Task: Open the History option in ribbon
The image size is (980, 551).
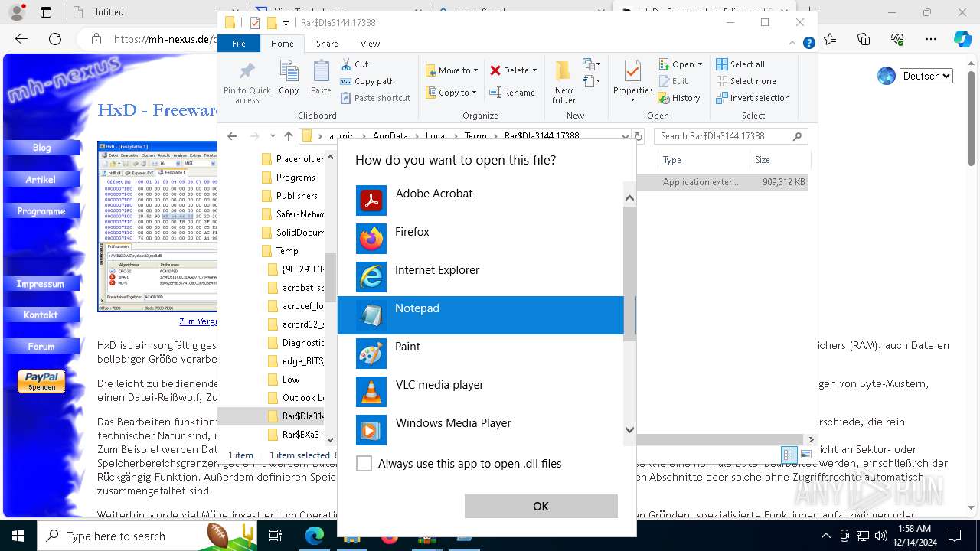Action: pyautogui.click(x=679, y=98)
